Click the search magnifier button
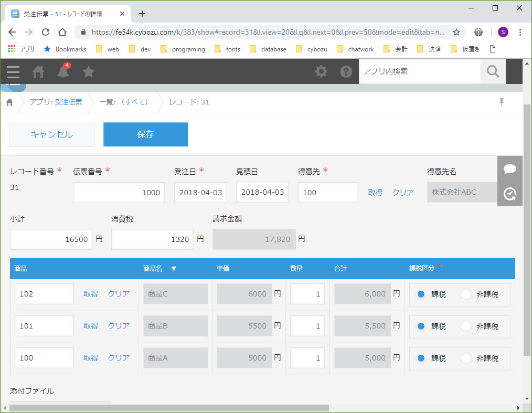This screenshot has height=413, width=532. coord(493,71)
